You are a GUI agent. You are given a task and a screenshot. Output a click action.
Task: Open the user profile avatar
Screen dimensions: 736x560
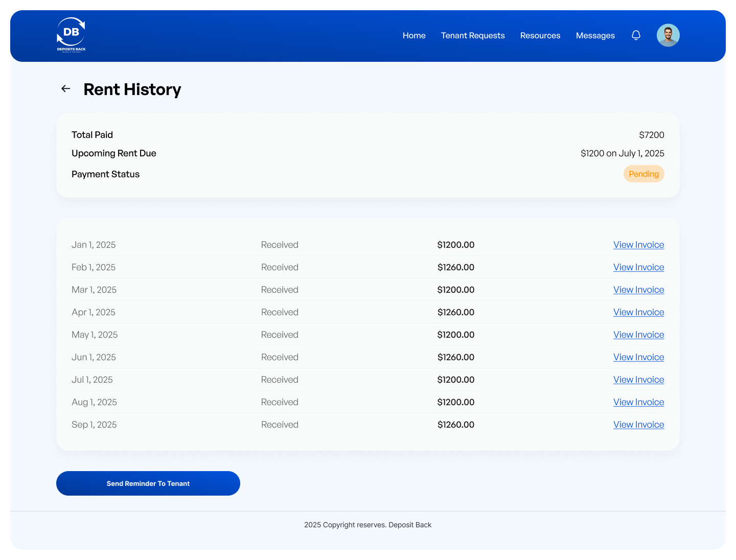click(x=668, y=35)
